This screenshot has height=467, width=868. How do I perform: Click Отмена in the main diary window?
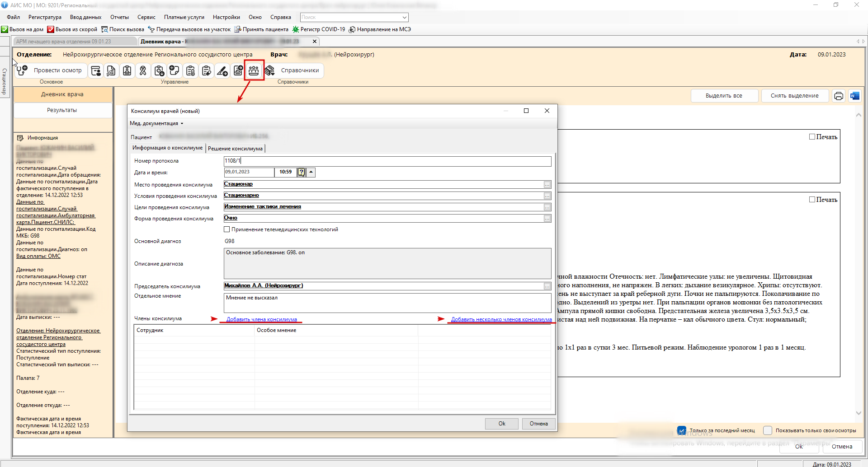click(x=842, y=447)
